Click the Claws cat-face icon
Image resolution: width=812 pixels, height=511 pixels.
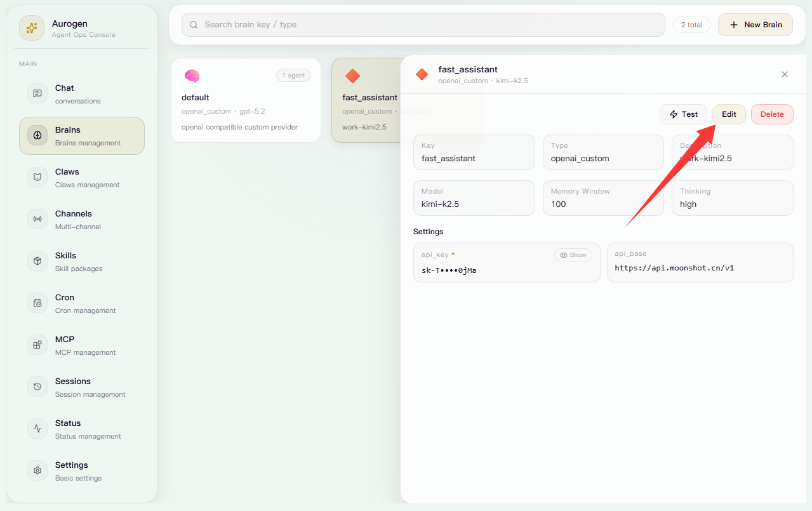[37, 178]
